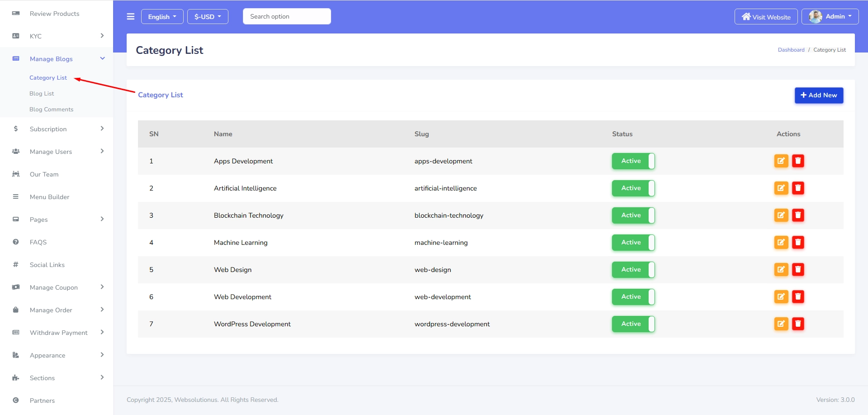Go to Dashboard via breadcrumb
This screenshot has width=868, height=415.
pyautogui.click(x=791, y=50)
